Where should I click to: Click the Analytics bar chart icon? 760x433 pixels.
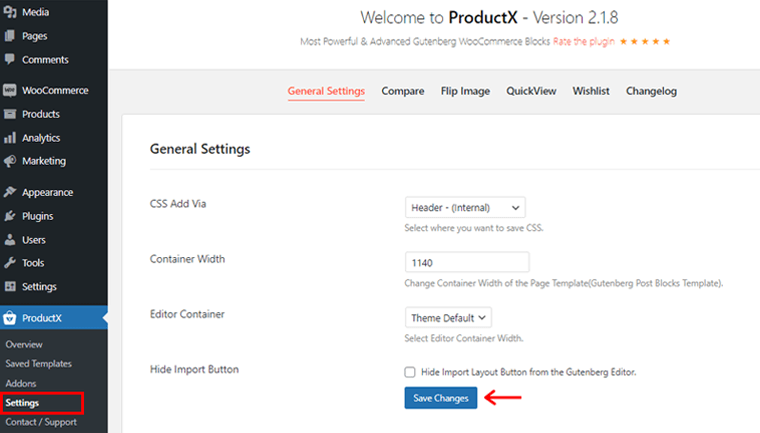pyautogui.click(x=10, y=138)
